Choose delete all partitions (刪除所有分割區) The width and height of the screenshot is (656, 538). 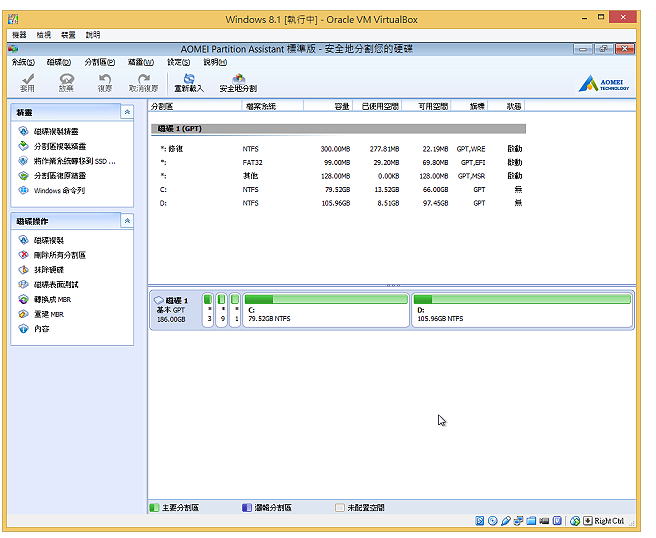pyautogui.click(x=59, y=255)
